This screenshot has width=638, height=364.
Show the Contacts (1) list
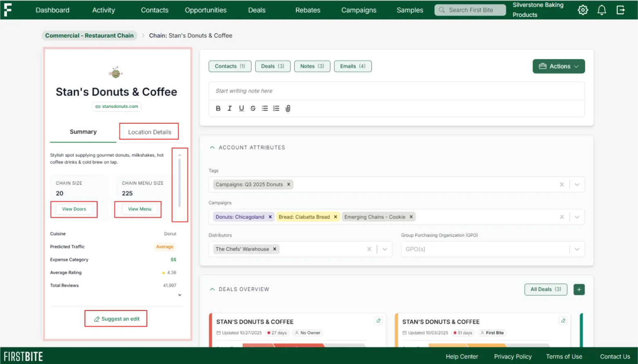point(230,66)
